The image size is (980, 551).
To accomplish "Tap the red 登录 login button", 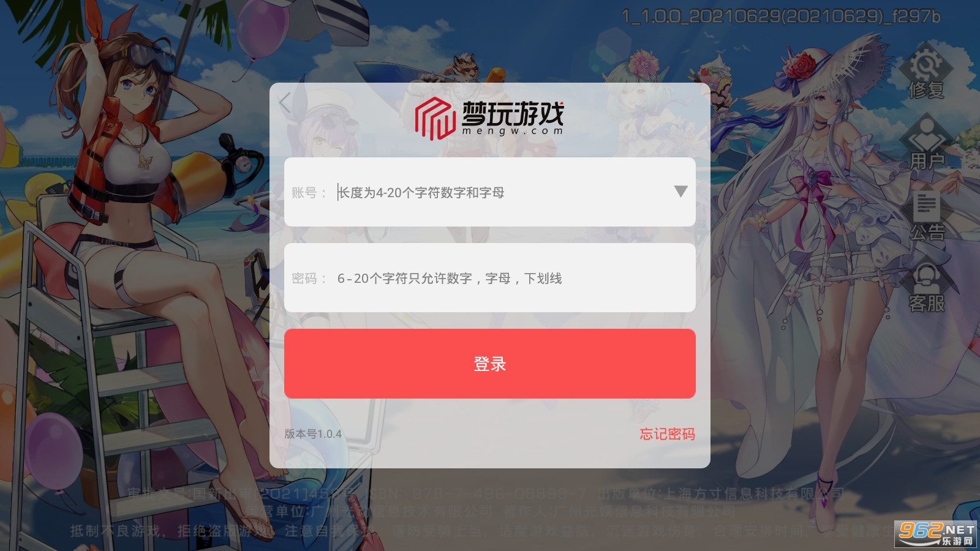I will [490, 364].
